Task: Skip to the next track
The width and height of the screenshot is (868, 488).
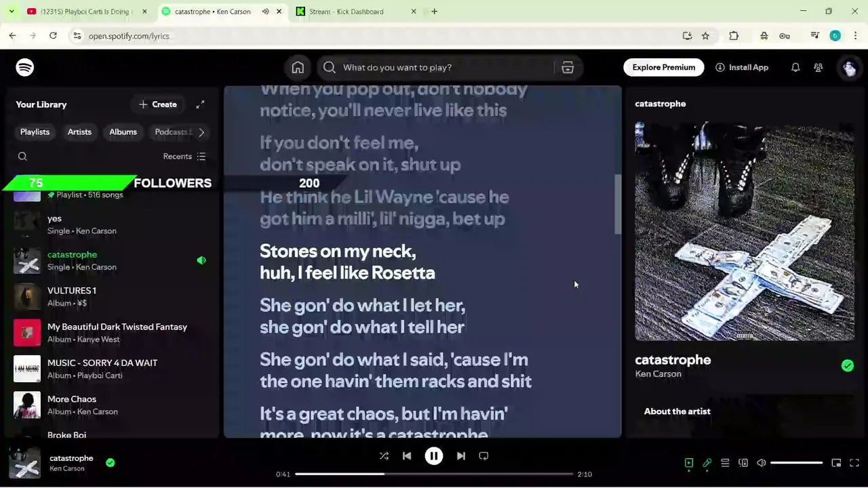Action: point(461,456)
